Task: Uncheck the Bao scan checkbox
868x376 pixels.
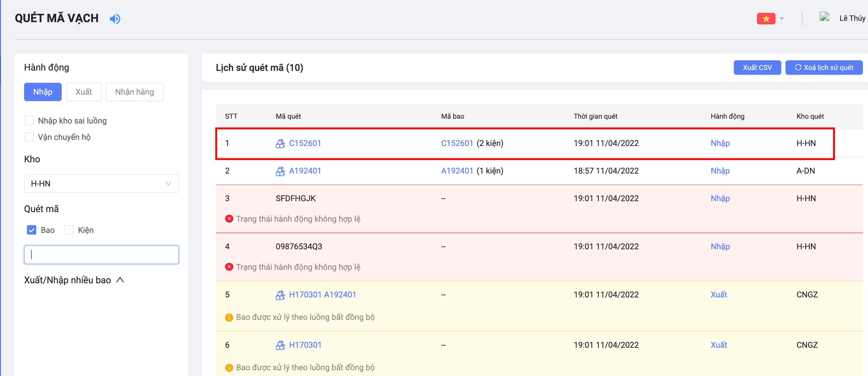Action: click(32, 230)
